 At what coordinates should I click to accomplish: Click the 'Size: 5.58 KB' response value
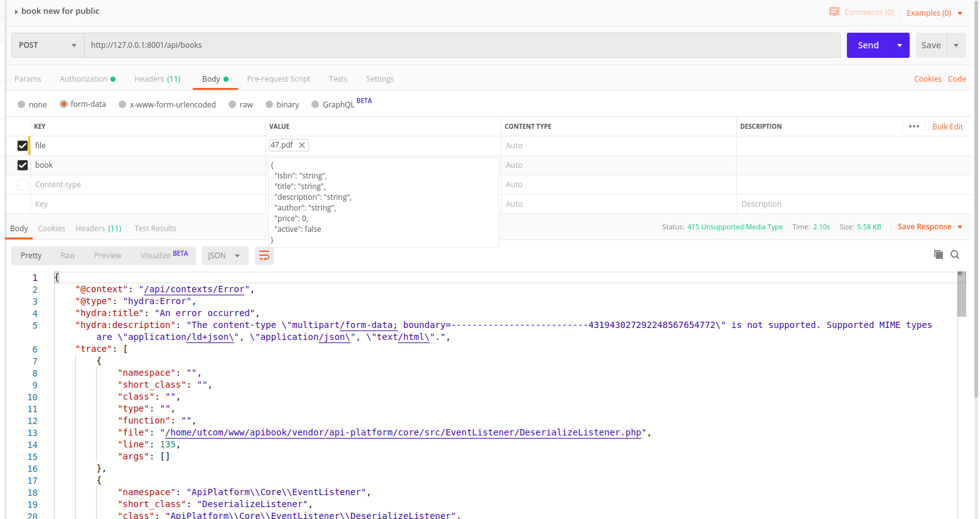860,227
